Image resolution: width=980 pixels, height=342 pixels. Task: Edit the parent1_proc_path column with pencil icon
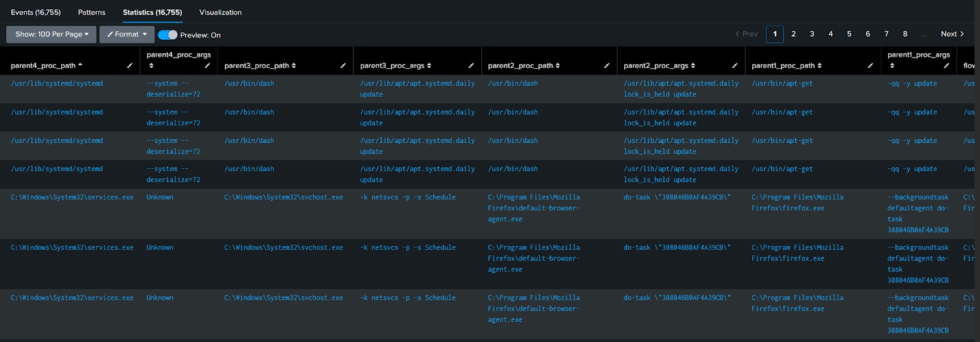(870, 65)
